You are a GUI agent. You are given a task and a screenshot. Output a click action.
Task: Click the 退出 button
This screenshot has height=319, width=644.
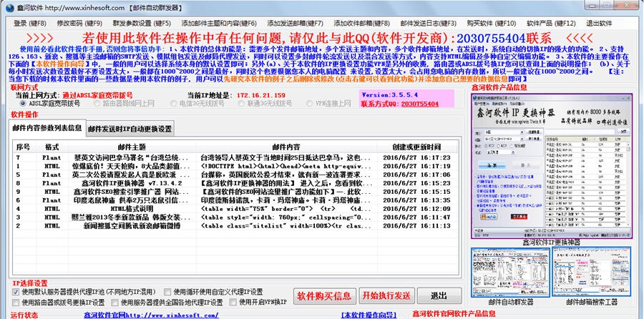click(x=439, y=295)
